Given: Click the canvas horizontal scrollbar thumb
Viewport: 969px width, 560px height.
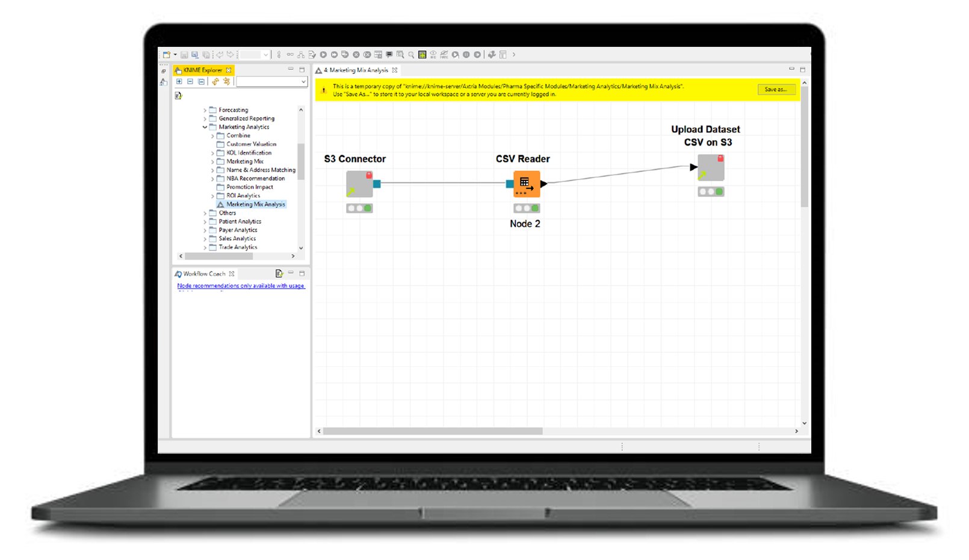Looking at the screenshot, I should [x=433, y=431].
